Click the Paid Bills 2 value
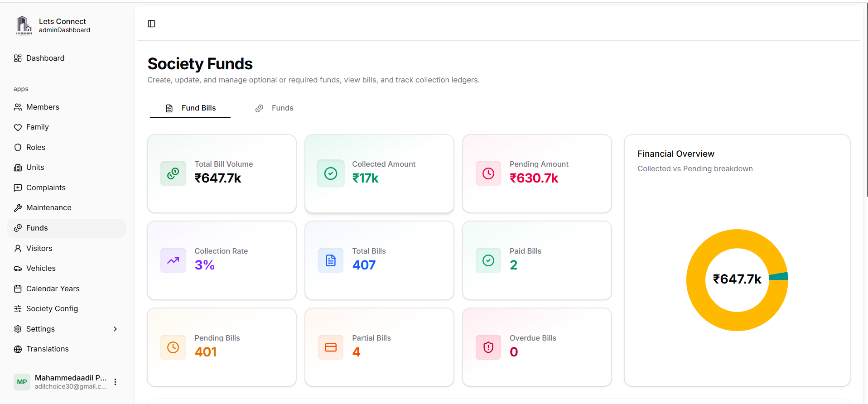 click(x=513, y=265)
